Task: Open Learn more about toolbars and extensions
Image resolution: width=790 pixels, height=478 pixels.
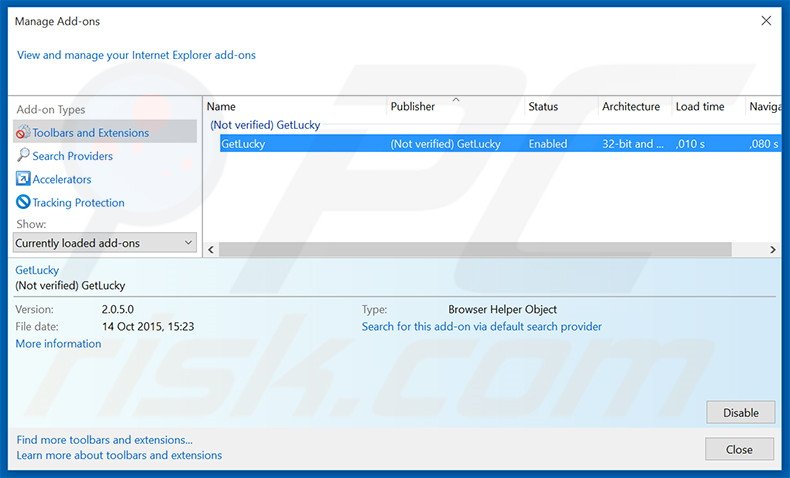Action: pyautogui.click(x=119, y=455)
